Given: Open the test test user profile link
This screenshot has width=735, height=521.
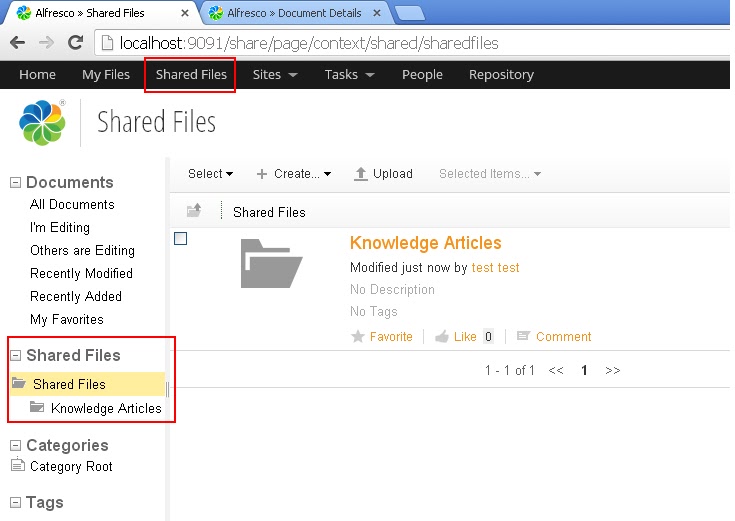Looking at the screenshot, I should [x=495, y=268].
